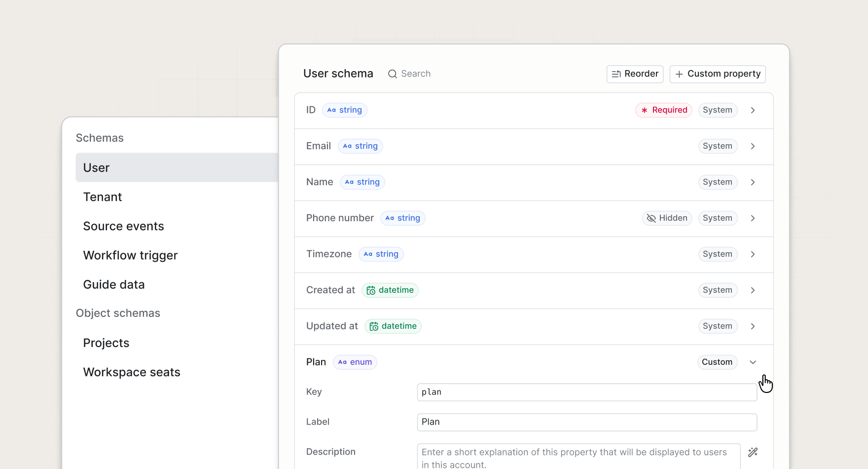Click the search magnifier icon
The height and width of the screenshot is (469, 868).
(x=393, y=74)
